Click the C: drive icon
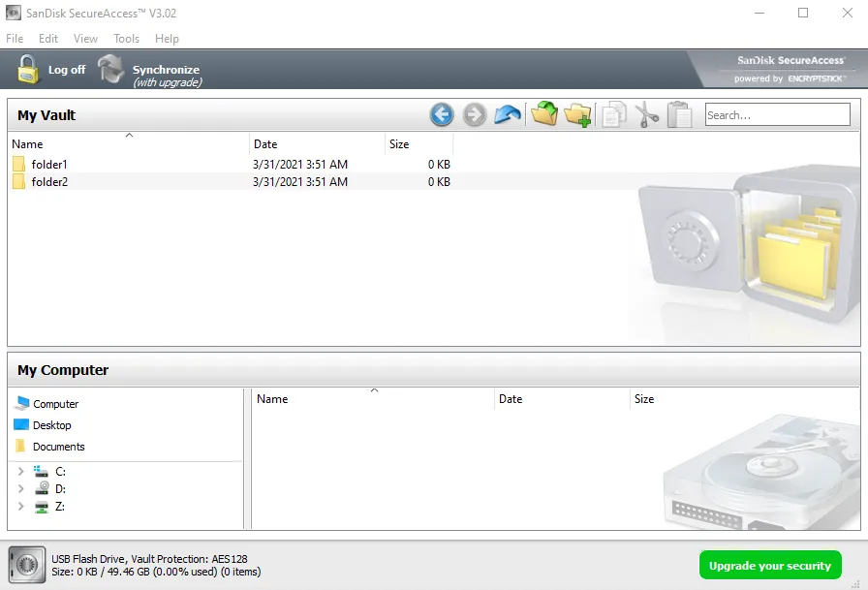Image resolution: width=868 pixels, height=590 pixels. (x=41, y=472)
